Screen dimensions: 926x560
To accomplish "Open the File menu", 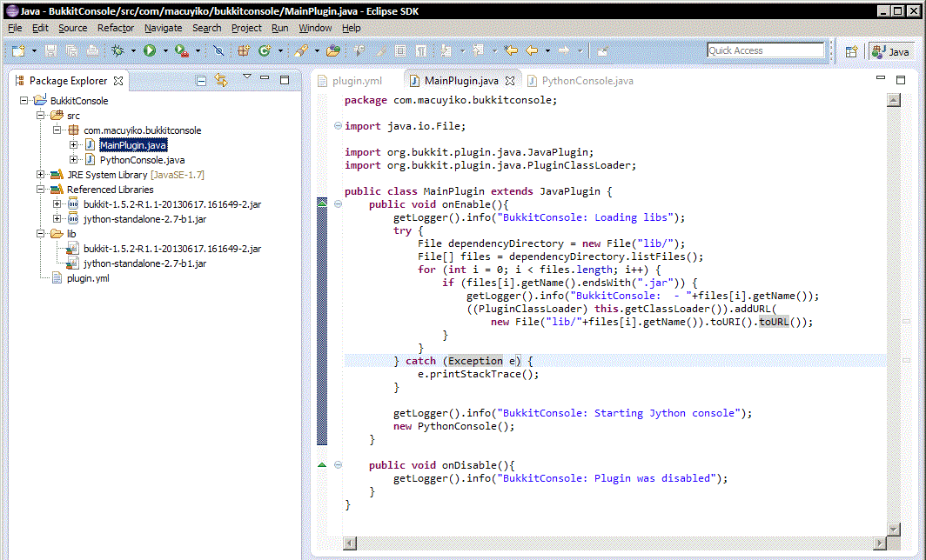I will (x=15, y=28).
